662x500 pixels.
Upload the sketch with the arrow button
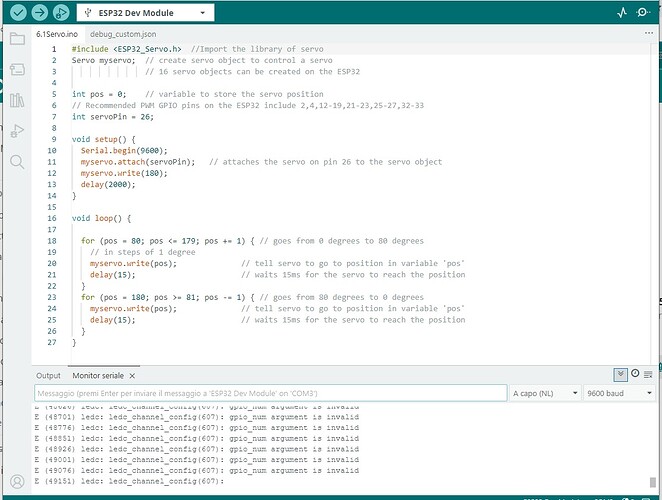pos(40,13)
